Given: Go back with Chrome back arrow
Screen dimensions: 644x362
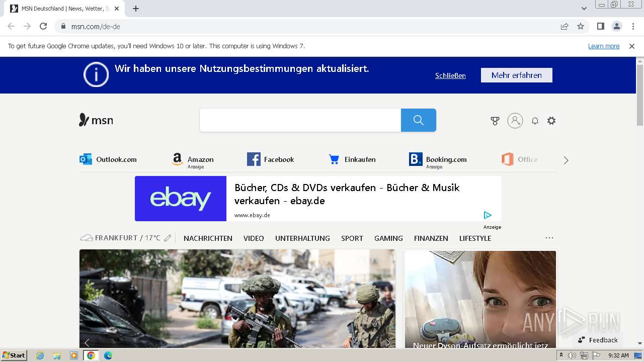Looking at the screenshot, I should click(11, 26).
